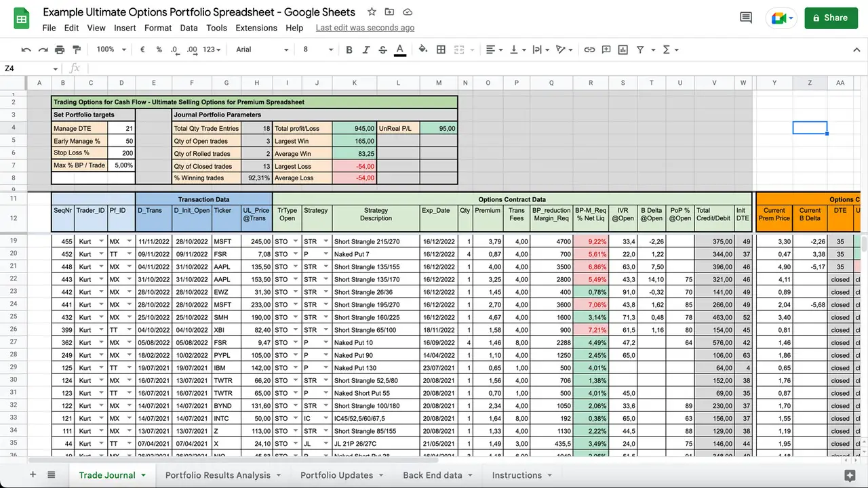
Task: Click the undo arrow in the toolbar
Action: coord(26,49)
